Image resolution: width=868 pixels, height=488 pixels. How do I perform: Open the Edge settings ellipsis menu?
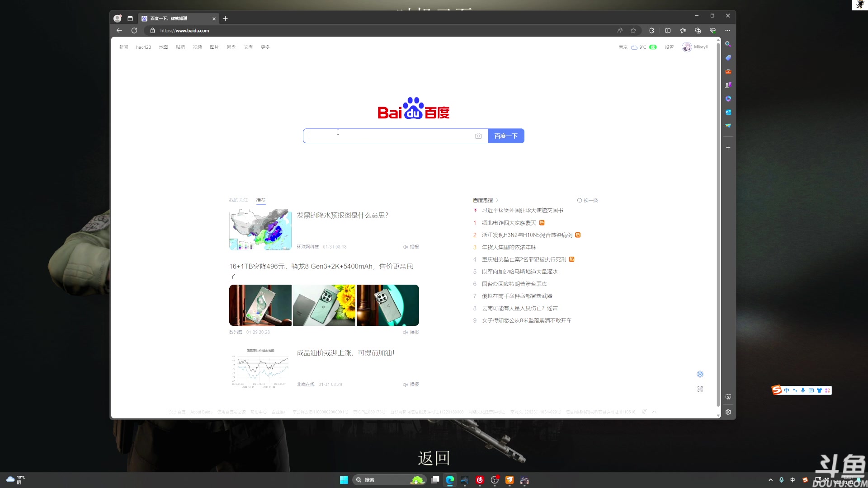(x=728, y=30)
